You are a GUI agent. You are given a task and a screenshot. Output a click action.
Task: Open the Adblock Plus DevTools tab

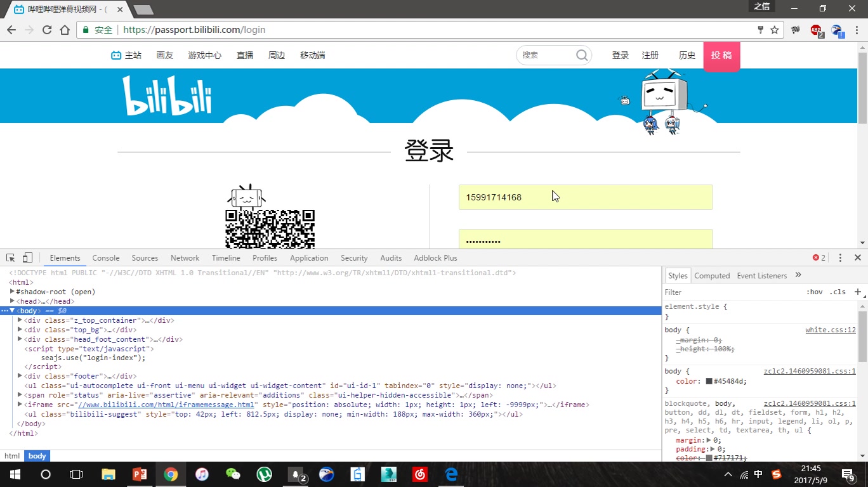[x=435, y=257]
